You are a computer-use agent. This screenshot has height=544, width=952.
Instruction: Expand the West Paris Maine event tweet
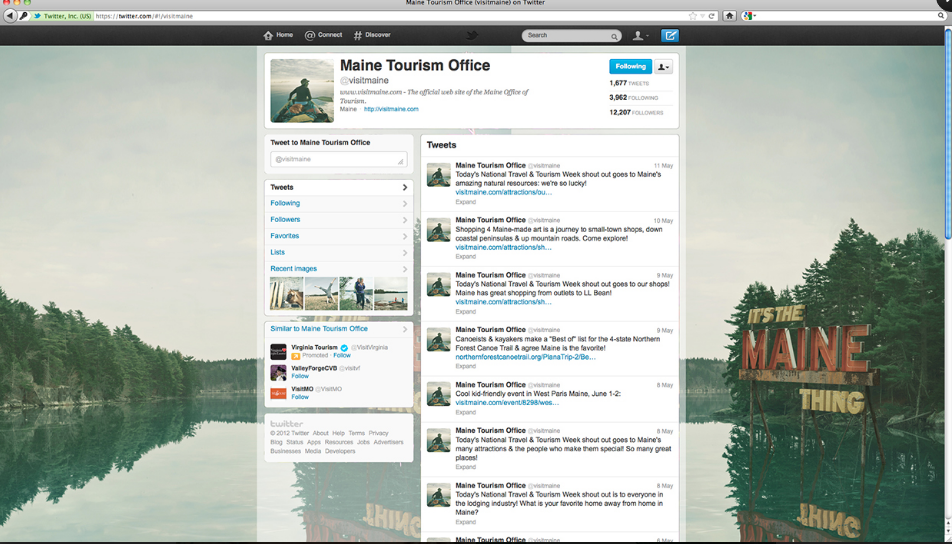point(466,412)
